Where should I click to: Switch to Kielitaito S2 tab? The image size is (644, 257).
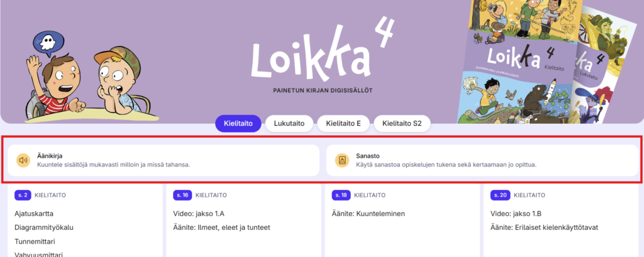pos(402,124)
